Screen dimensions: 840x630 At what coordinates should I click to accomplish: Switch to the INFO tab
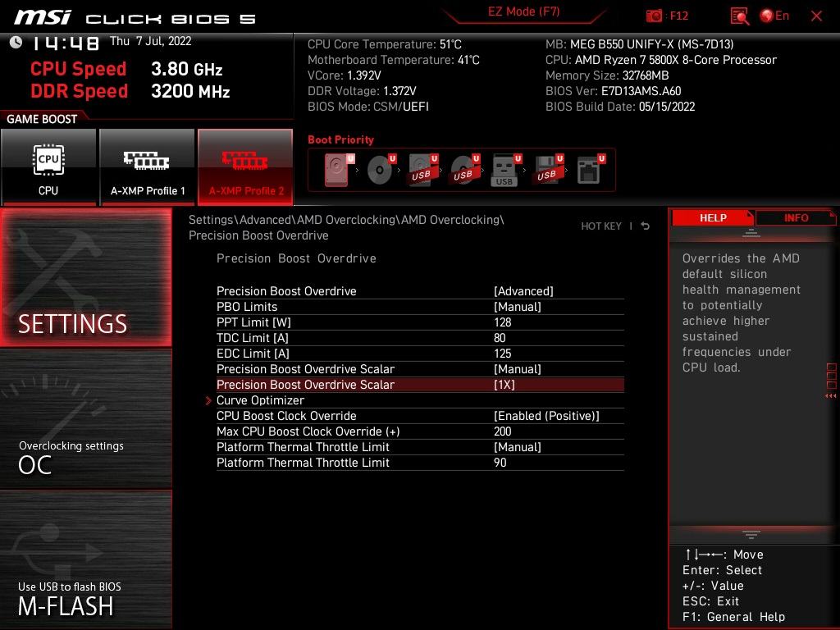point(796,218)
